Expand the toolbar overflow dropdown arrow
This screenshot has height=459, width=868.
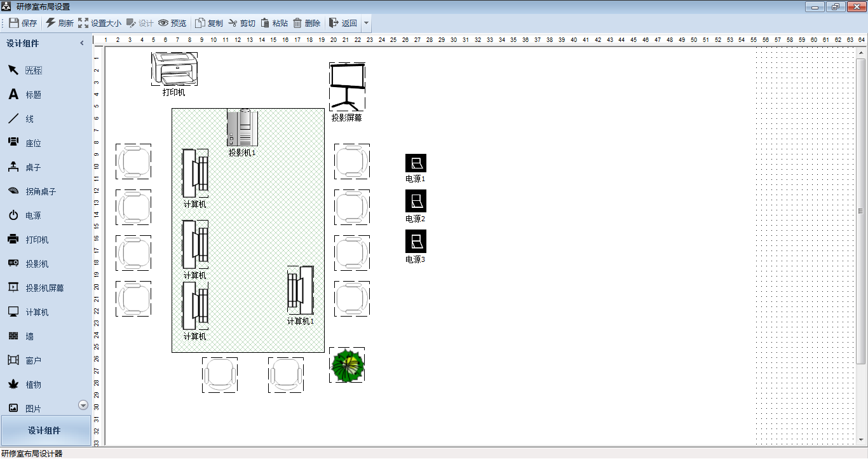point(366,24)
